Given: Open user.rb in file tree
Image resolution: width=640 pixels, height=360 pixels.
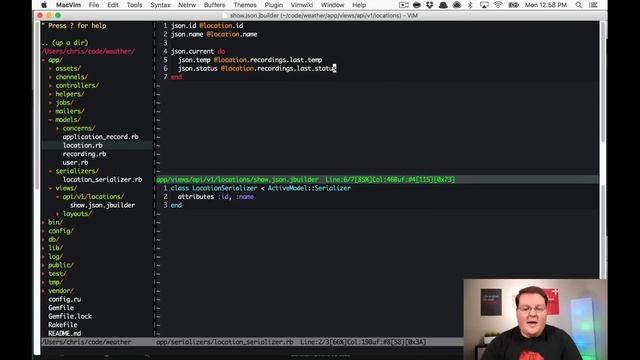Looking at the screenshot, I should tap(75, 163).
